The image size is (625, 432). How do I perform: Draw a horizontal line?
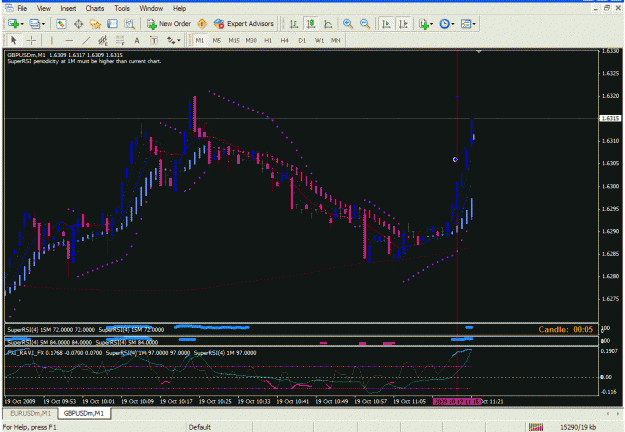point(69,40)
